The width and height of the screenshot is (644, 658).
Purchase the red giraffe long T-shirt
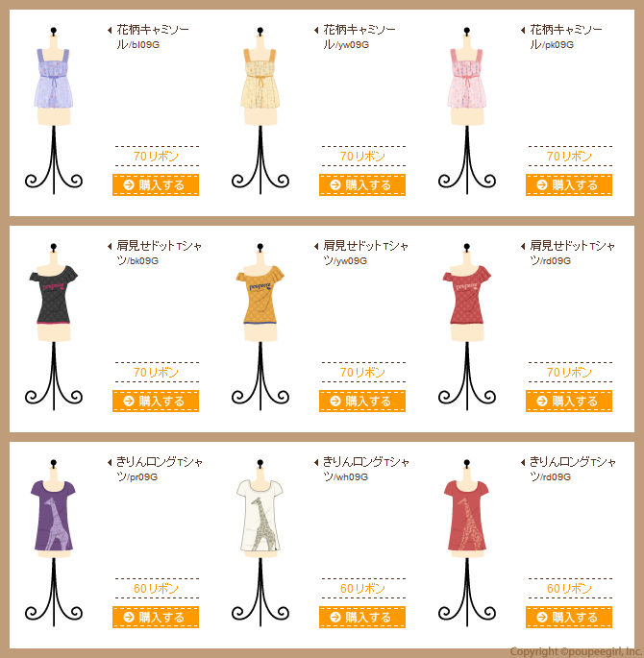click(x=569, y=617)
